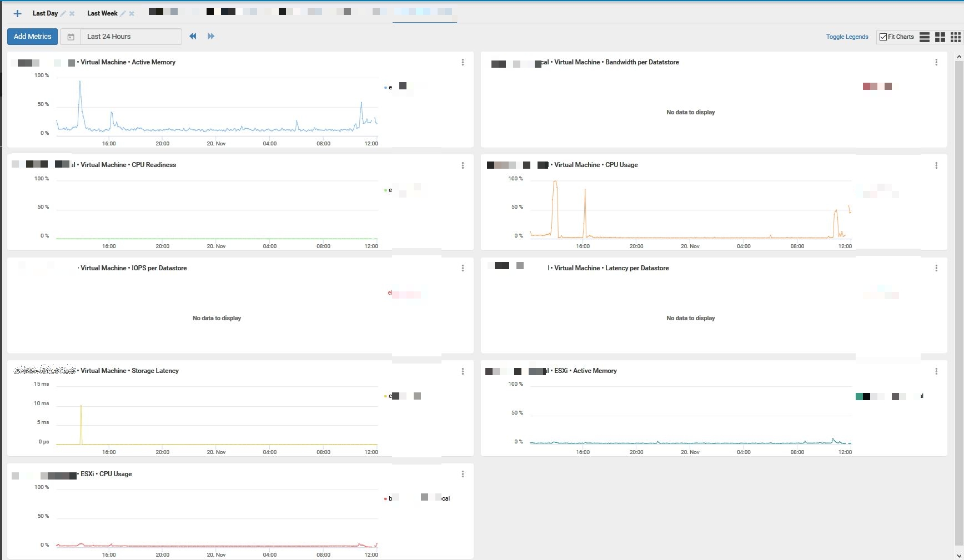Uncheck the Fit Charts checkbox
Image resolution: width=964 pixels, height=560 pixels.
point(883,37)
